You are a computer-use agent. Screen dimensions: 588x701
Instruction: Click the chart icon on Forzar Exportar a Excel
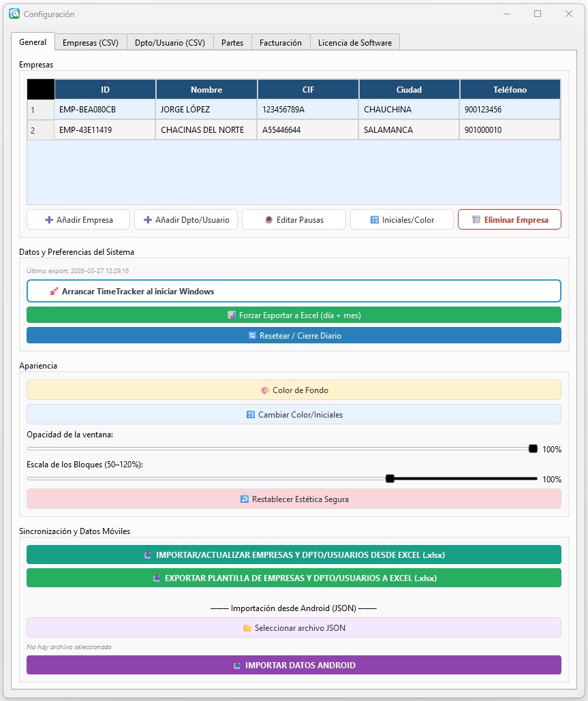click(232, 314)
